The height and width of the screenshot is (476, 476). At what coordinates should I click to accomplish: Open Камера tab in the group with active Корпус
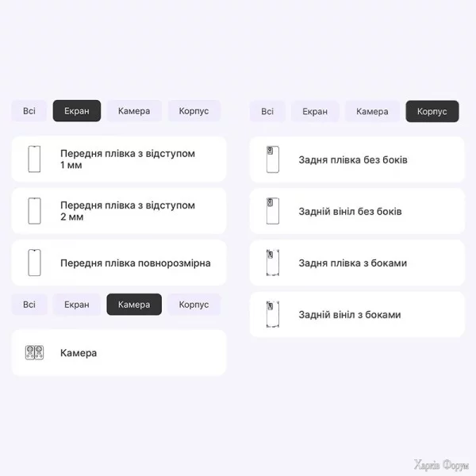pyautogui.click(x=372, y=111)
